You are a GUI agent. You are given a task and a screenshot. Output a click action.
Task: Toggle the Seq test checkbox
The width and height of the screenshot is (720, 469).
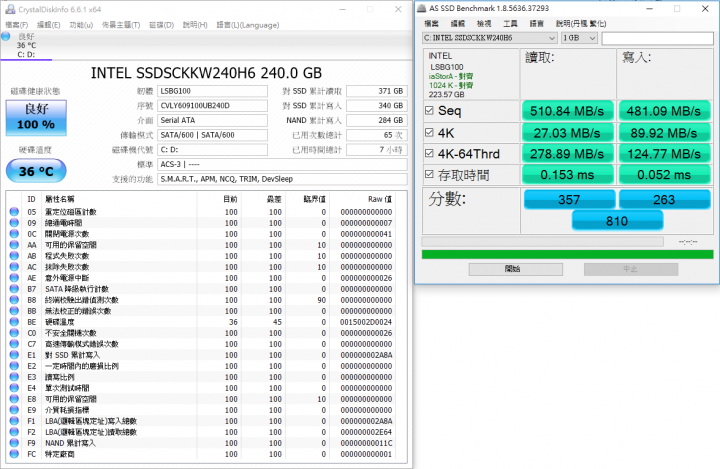pyautogui.click(x=429, y=110)
